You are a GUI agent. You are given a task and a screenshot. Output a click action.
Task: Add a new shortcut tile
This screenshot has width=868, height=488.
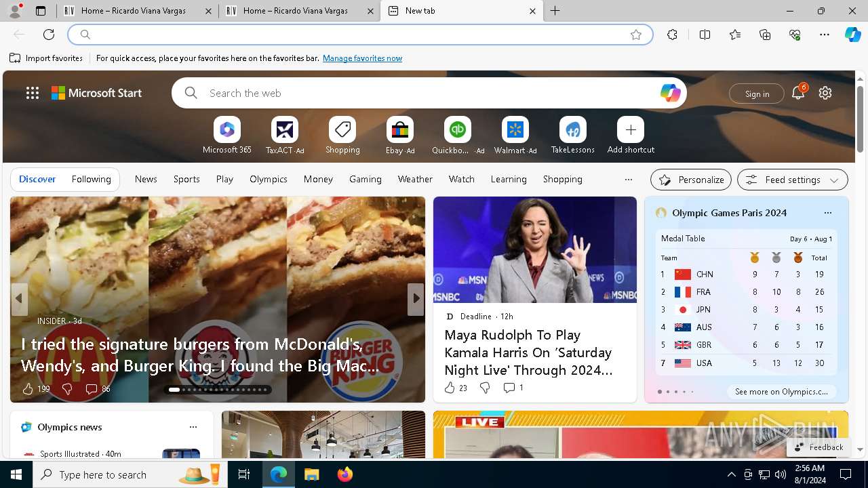click(x=631, y=136)
